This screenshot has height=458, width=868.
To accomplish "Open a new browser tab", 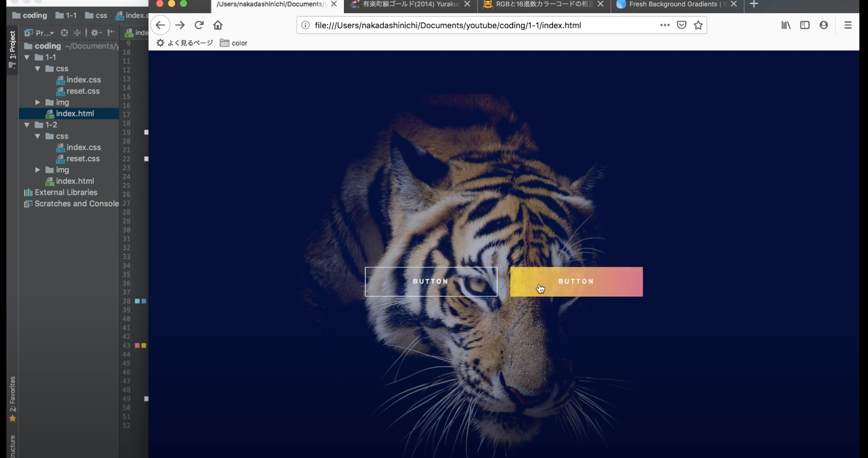I will click(x=754, y=5).
